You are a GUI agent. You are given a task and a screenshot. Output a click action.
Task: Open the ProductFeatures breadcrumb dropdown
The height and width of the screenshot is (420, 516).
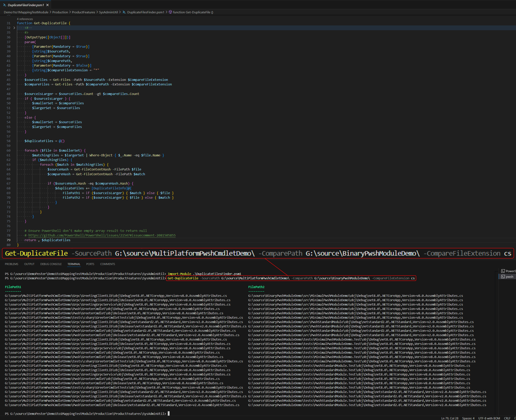83,12
